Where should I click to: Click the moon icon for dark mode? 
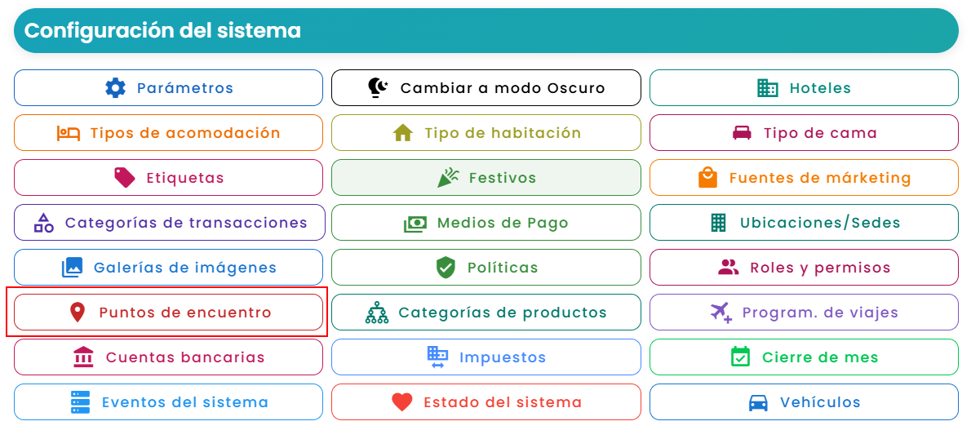[x=379, y=88]
